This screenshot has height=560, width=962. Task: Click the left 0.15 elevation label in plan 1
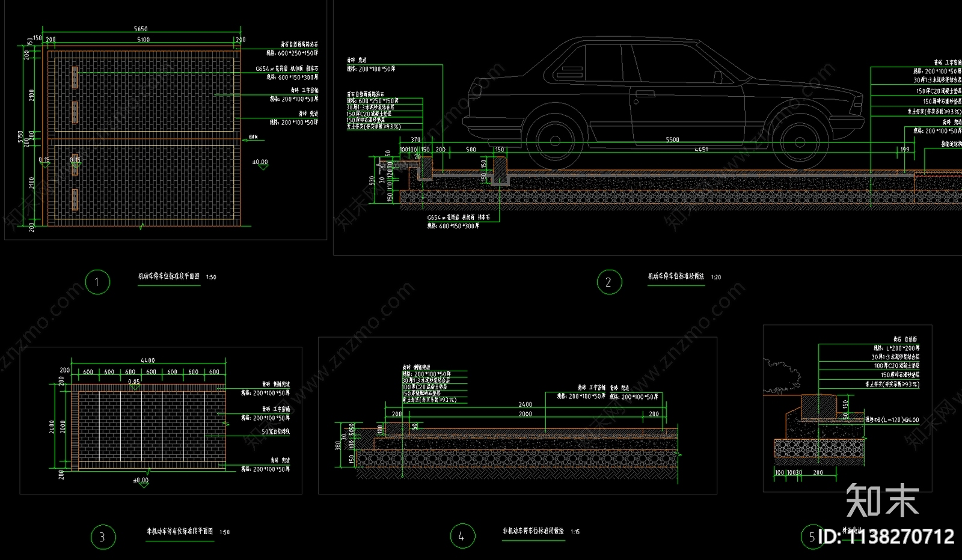(x=44, y=160)
